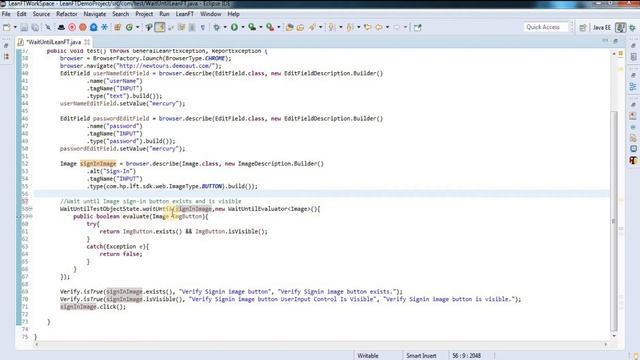Click the Forward navigation arrow
The width and height of the screenshot is (640, 360).
pyautogui.click(x=397, y=27)
